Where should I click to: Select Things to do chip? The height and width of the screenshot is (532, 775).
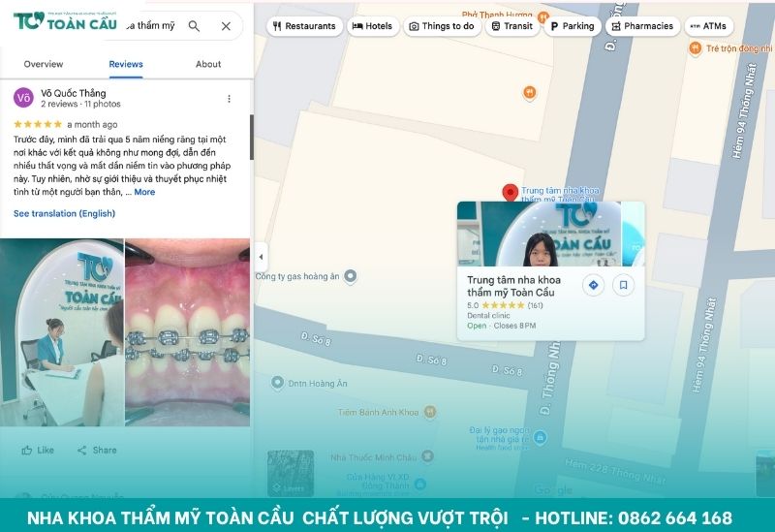(442, 26)
